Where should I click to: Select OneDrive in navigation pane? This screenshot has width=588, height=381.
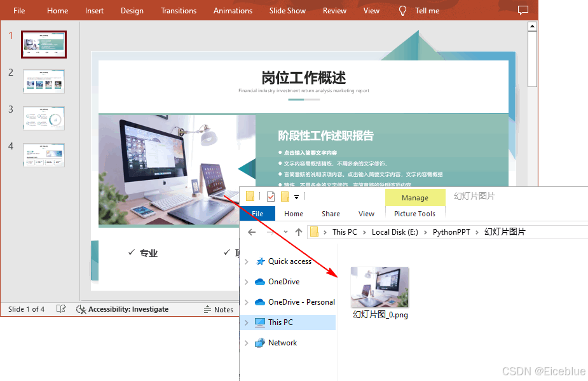[284, 282]
